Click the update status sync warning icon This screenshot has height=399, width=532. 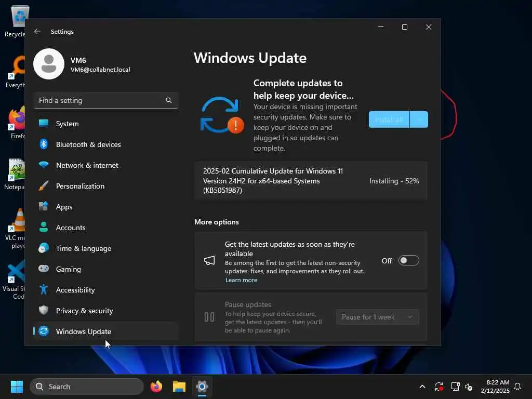pyautogui.click(x=222, y=115)
